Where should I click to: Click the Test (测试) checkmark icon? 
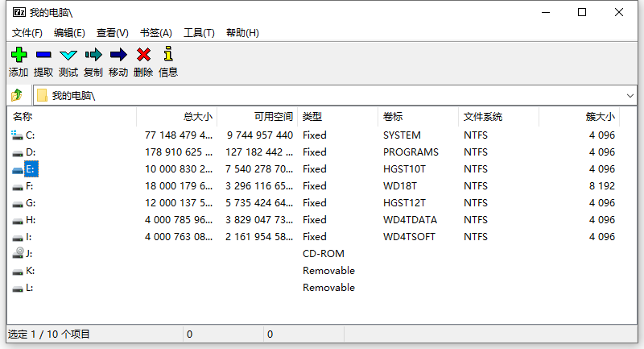[x=68, y=55]
